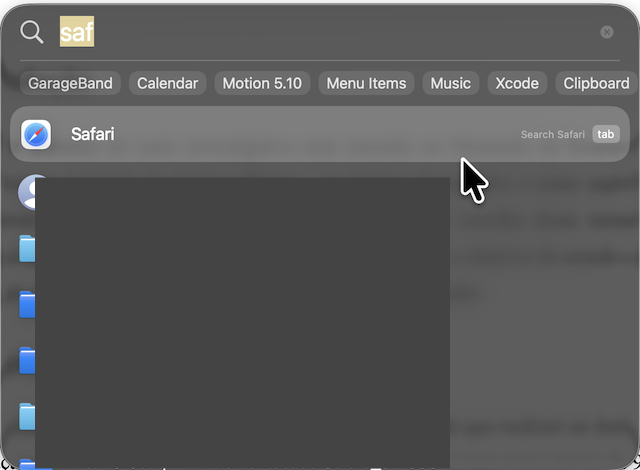Click the "tab" key hint badge
640x470 pixels.
pos(606,134)
